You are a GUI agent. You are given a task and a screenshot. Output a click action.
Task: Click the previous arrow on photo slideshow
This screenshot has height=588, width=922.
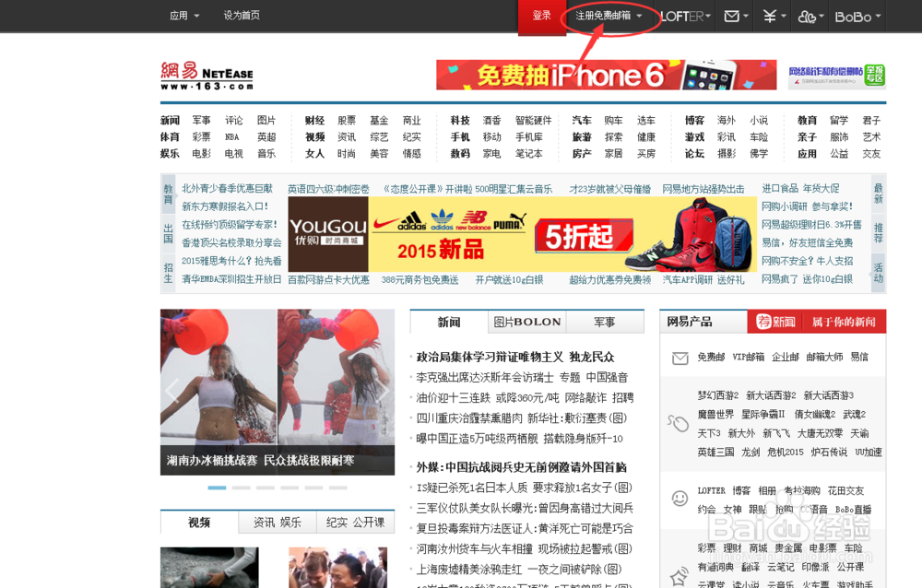click(171, 391)
